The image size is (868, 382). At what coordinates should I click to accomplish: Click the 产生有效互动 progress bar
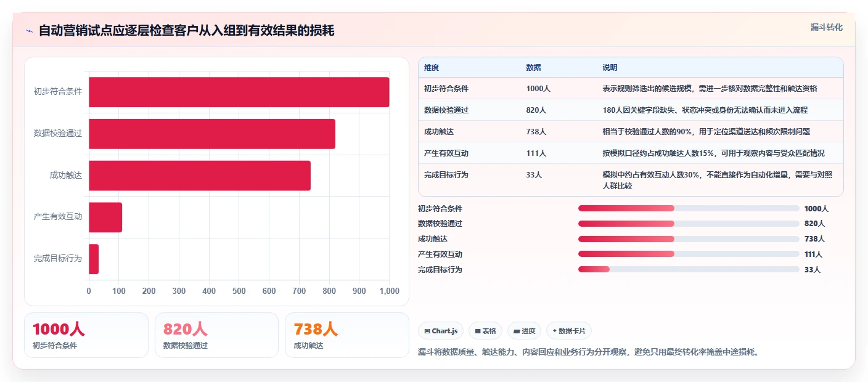point(689,254)
